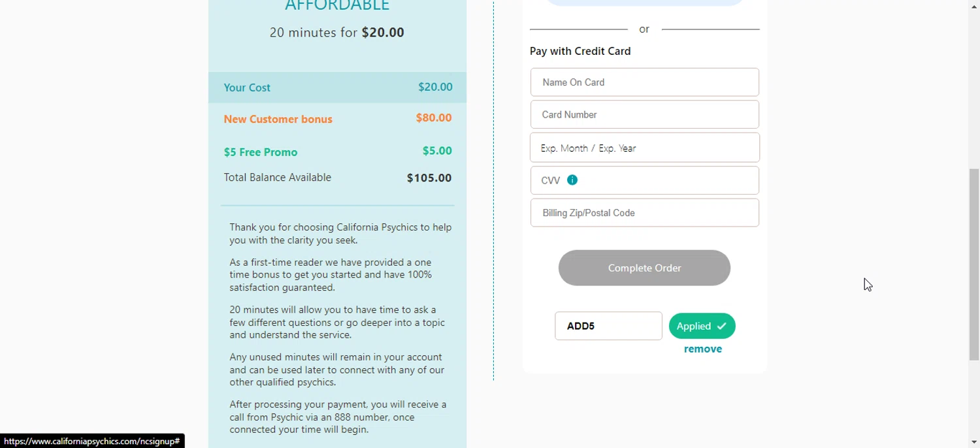Click the scrollbar up arrow
980x448 pixels.
[973, 5]
